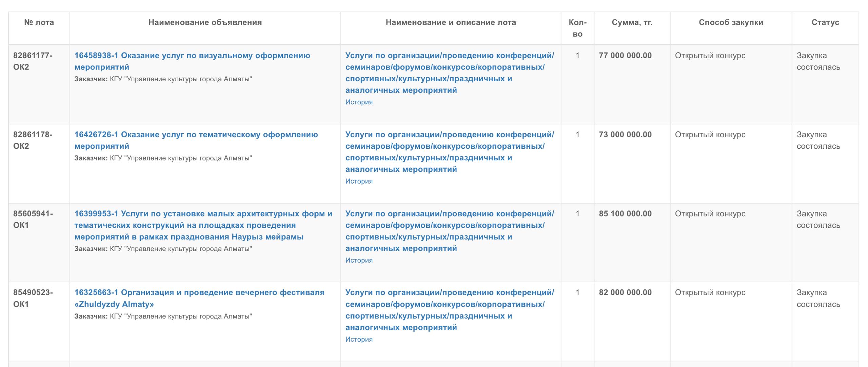
Task: Click the Статус column header
Action: [x=825, y=22]
